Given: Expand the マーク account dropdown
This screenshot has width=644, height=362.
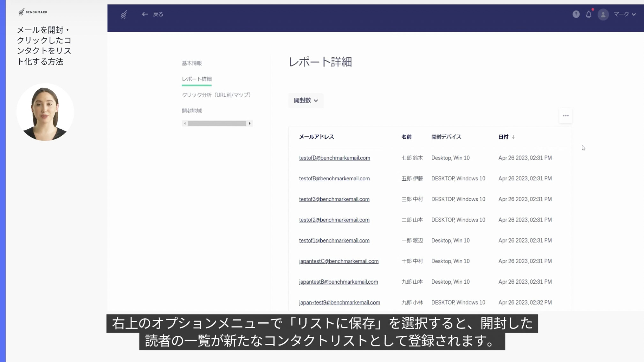Looking at the screenshot, I should click(625, 14).
